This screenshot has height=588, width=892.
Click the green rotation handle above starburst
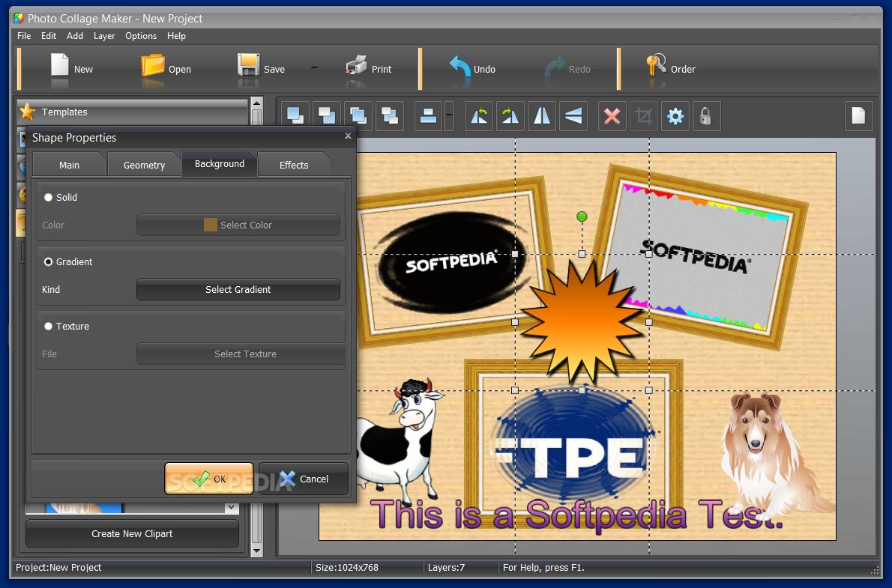[582, 216]
